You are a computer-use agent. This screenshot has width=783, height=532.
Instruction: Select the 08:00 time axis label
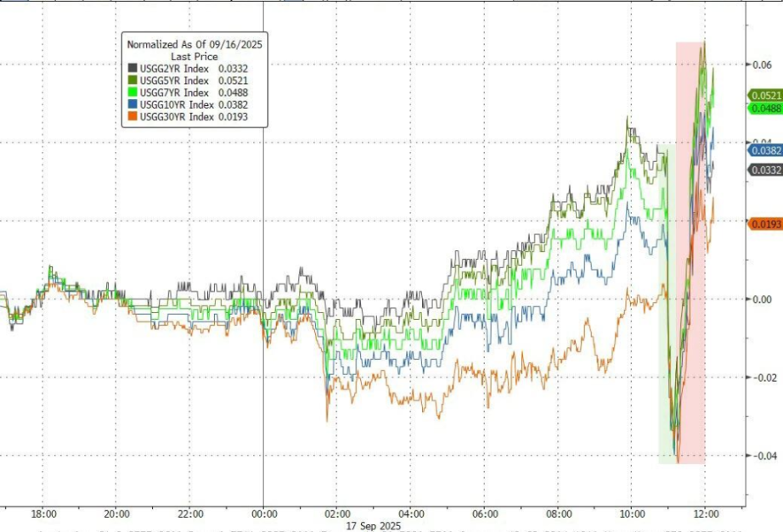(x=558, y=513)
